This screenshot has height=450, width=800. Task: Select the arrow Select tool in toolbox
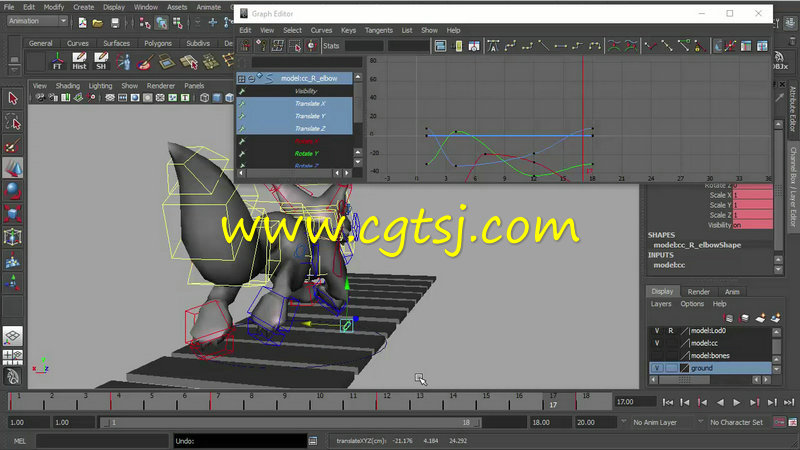tap(13, 98)
